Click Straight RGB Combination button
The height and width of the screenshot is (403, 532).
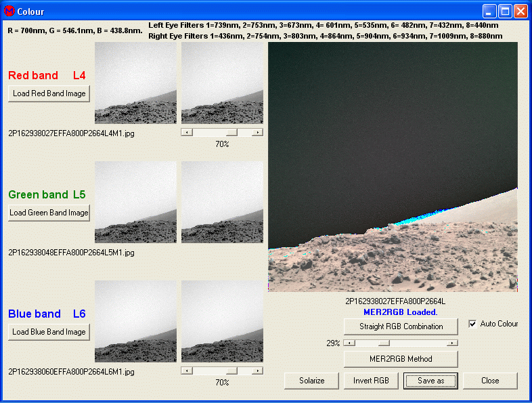tap(401, 326)
